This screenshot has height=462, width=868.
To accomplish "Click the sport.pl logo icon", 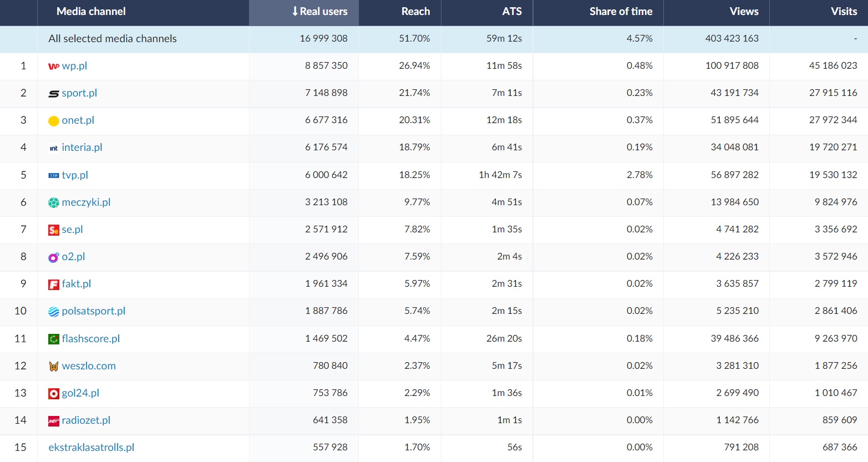I will 53,94.
